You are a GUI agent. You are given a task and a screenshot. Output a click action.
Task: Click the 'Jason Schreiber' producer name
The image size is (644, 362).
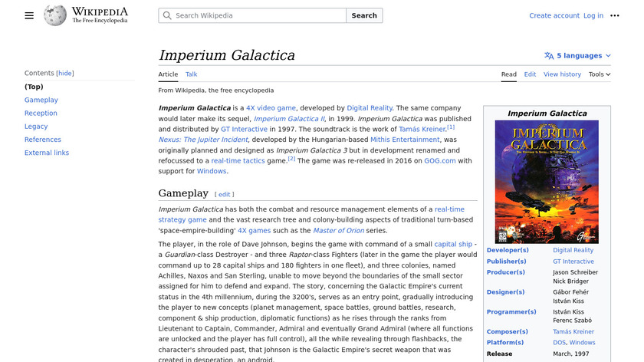tap(576, 272)
